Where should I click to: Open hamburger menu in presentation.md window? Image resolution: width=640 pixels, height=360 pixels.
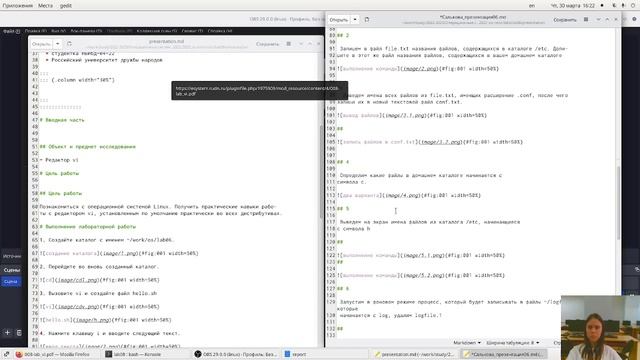point(289,44)
